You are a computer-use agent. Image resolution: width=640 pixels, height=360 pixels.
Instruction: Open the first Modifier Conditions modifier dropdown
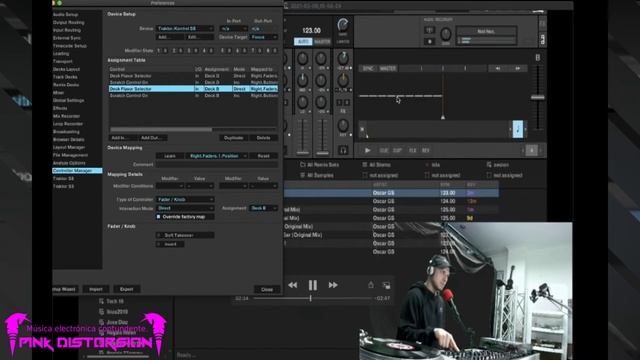click(x=170, y=186)
